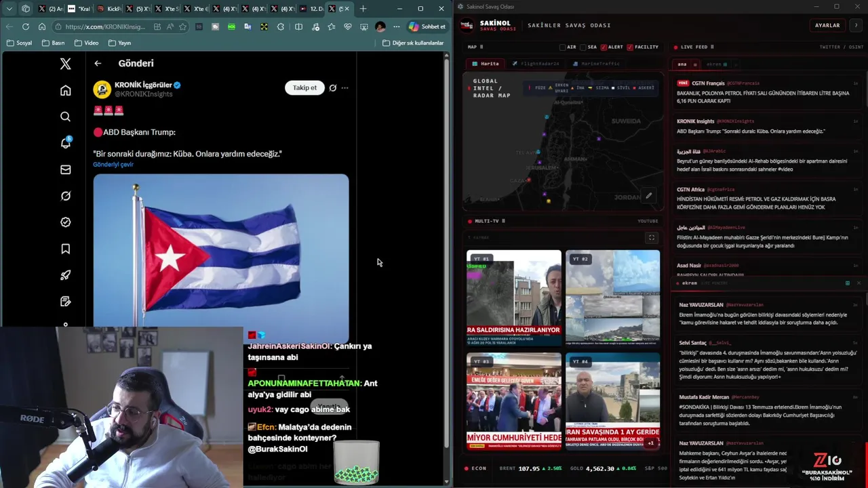This screenshot has width=868, height=488.
Task: Open browser extensions puzzle icon
Action: pos(281,26)
